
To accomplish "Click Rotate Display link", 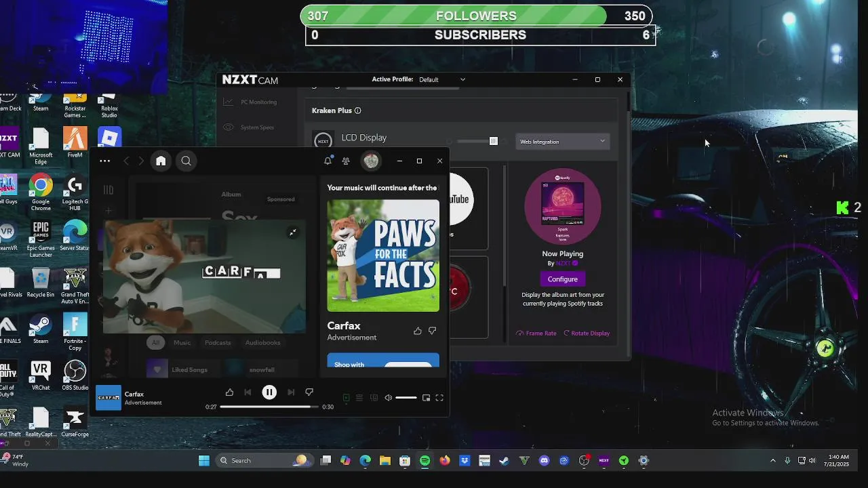I will tap(587, 333).
